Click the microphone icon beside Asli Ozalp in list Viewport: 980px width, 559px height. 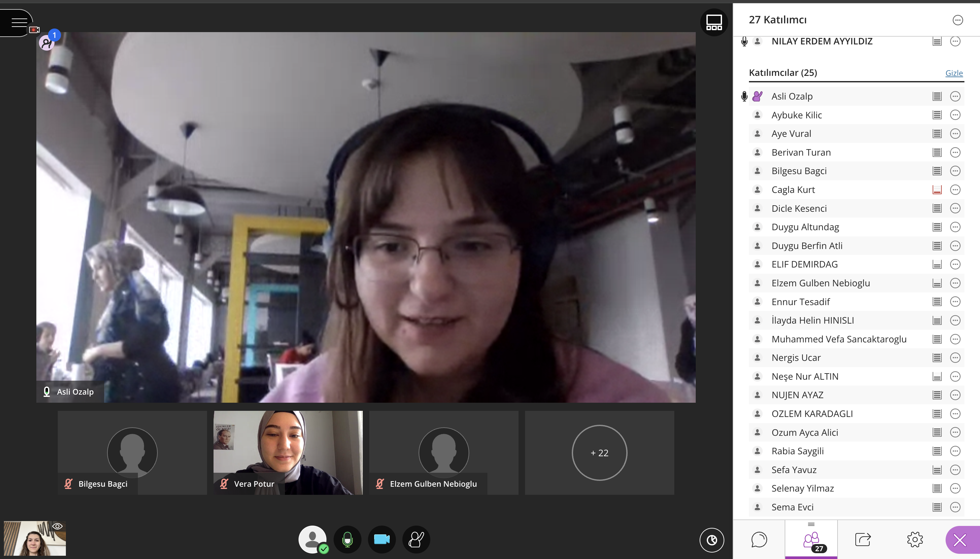click(x=744, y=96)
